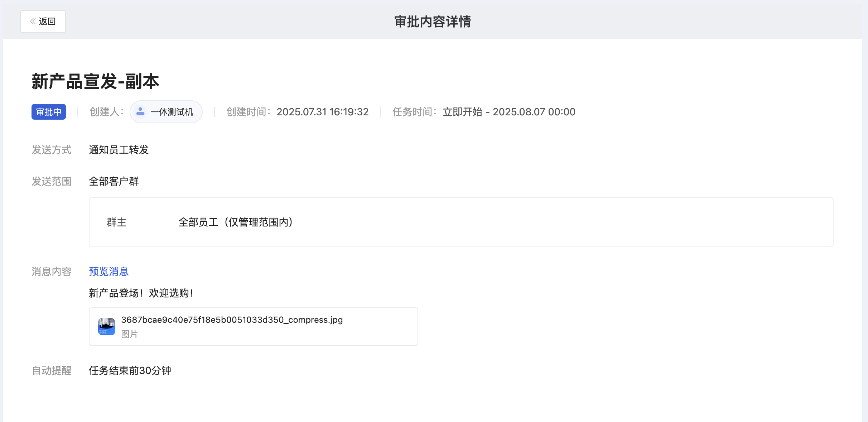
Task: Click the 一休测试机 creator tag
Action: pyautogui.click(x=166, y=112)
